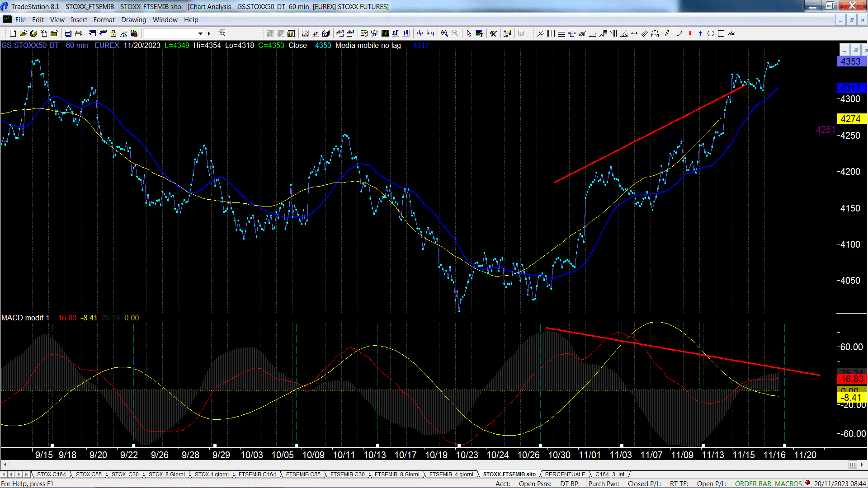Click the arrow next to symbol box
This screenshot has height=488, width=868.
[x=209, y=33]
